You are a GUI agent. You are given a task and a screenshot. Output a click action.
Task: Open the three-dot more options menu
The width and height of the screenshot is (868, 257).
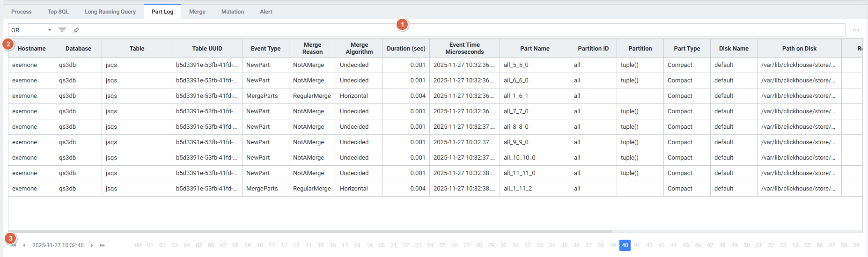pos(855,30)
